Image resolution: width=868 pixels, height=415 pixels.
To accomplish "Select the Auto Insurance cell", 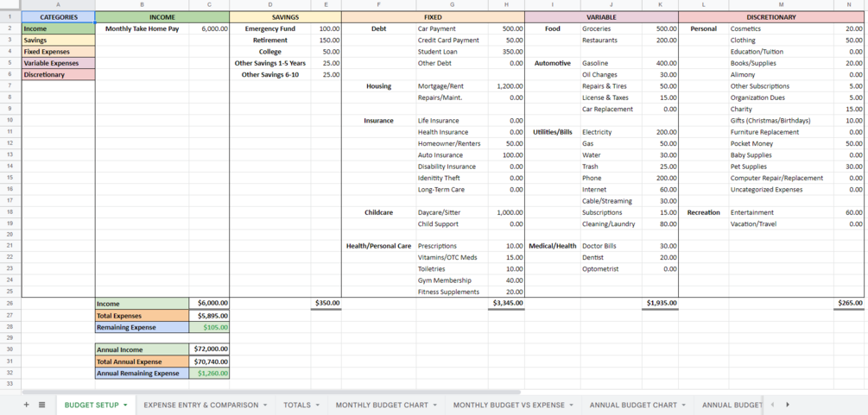I will coord(453,155).
